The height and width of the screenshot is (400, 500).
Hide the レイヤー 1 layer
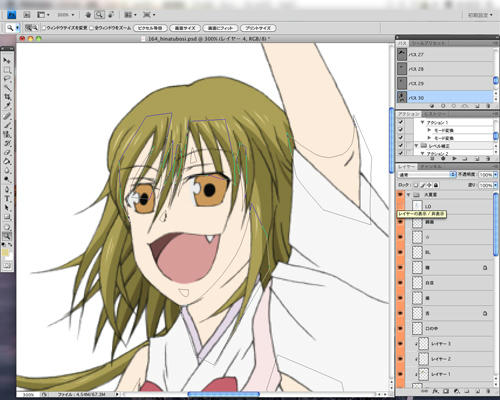pos(400,374)
